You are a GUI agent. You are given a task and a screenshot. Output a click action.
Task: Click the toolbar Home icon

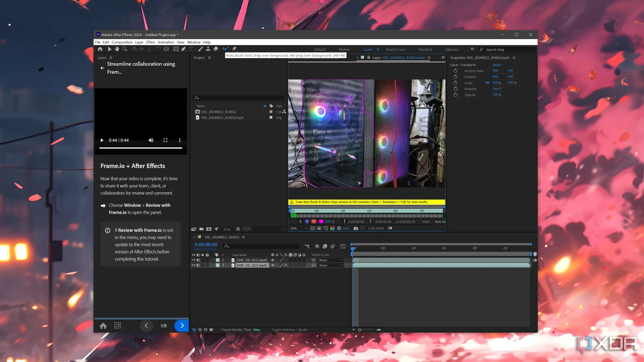tap(100, 49)
